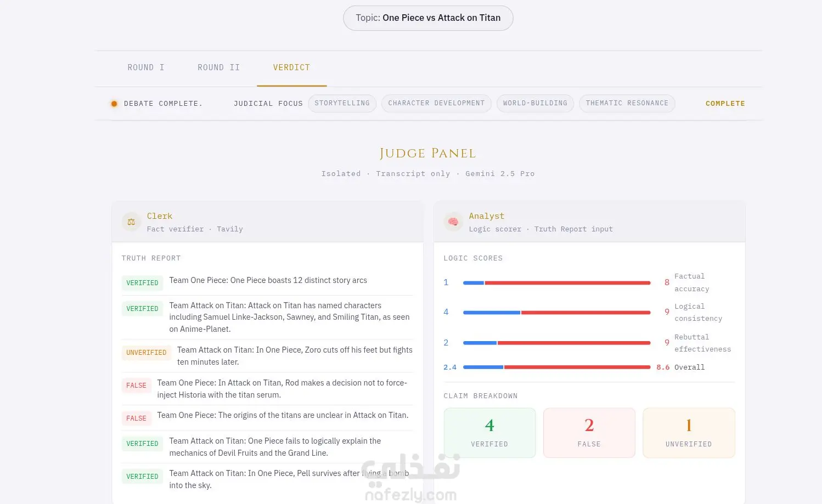Click the VERIFIED badge for Devil Fruits claim
The height and width of the screenshot is (504, 822).
click(142, 444)
